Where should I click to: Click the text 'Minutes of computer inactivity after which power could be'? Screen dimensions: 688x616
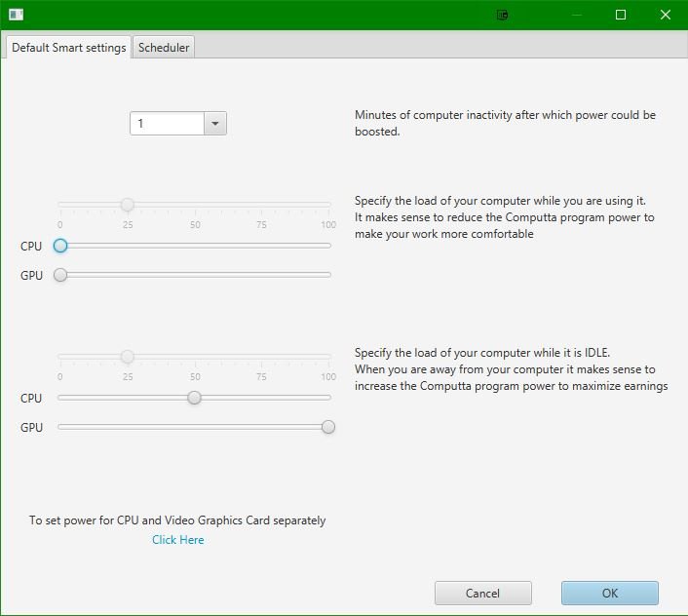pyautogui.click(x=505, y=115)
